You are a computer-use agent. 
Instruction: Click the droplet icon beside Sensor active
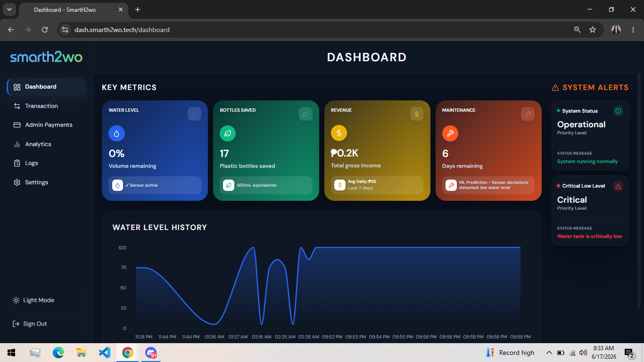[x=117, y=185]
